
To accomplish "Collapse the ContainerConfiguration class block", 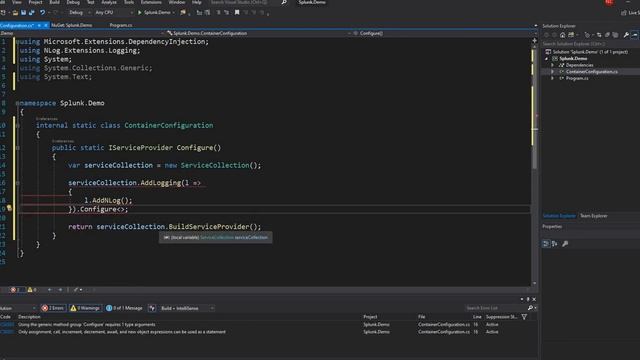I will (18, 126).
